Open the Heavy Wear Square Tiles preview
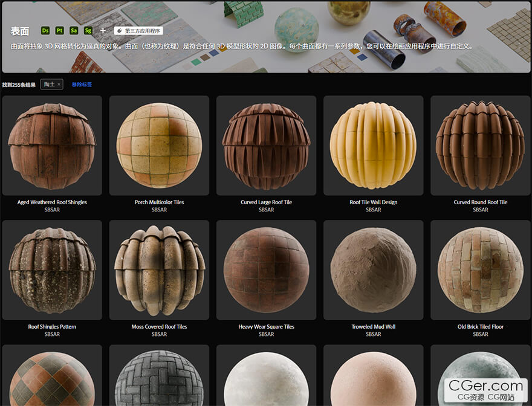 click(267, 270)
